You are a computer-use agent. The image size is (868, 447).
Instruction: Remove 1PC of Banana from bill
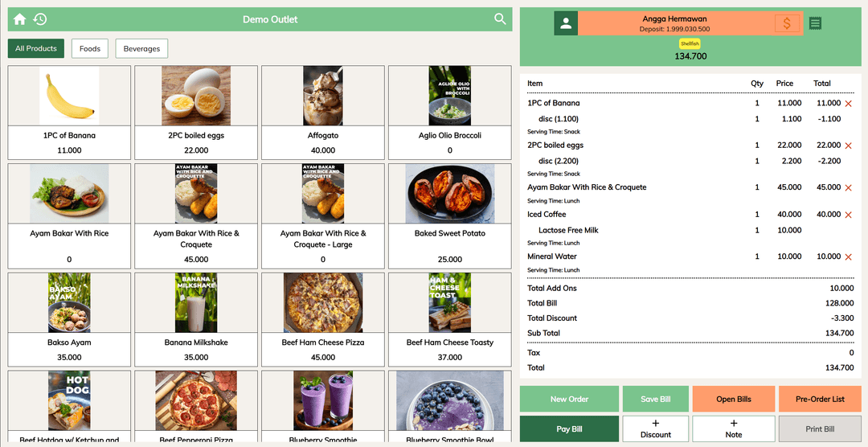click(848, 104)
